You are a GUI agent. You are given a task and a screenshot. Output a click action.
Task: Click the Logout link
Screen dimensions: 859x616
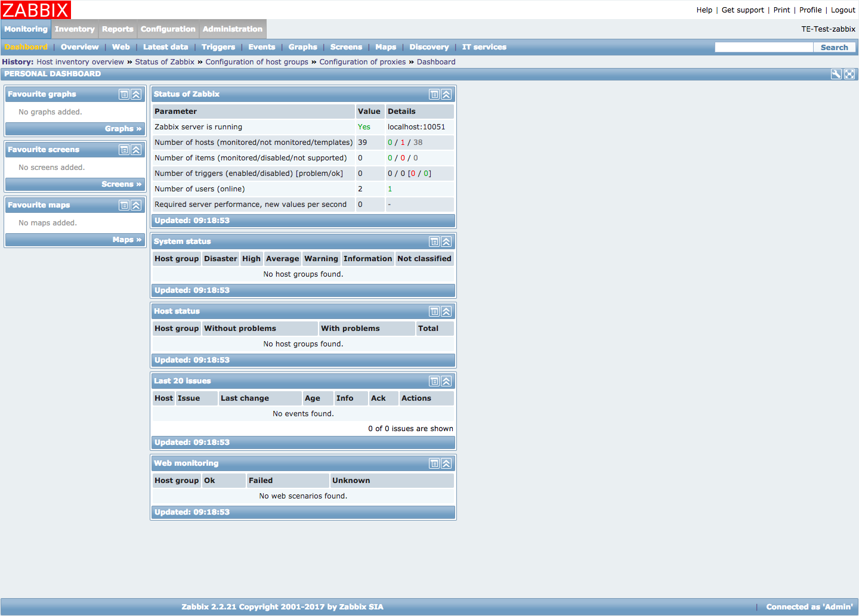843,10
